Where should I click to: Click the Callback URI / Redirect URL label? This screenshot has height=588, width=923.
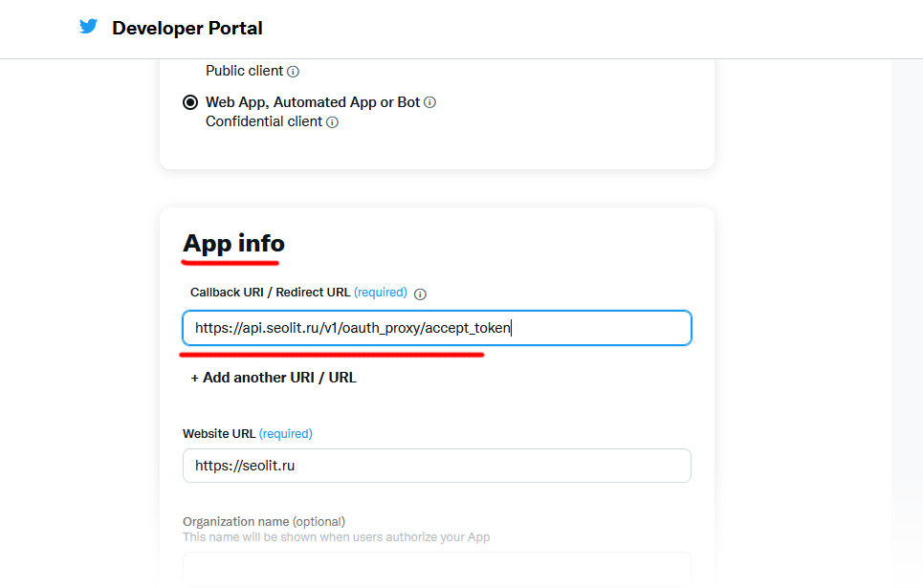pos(270,293)
